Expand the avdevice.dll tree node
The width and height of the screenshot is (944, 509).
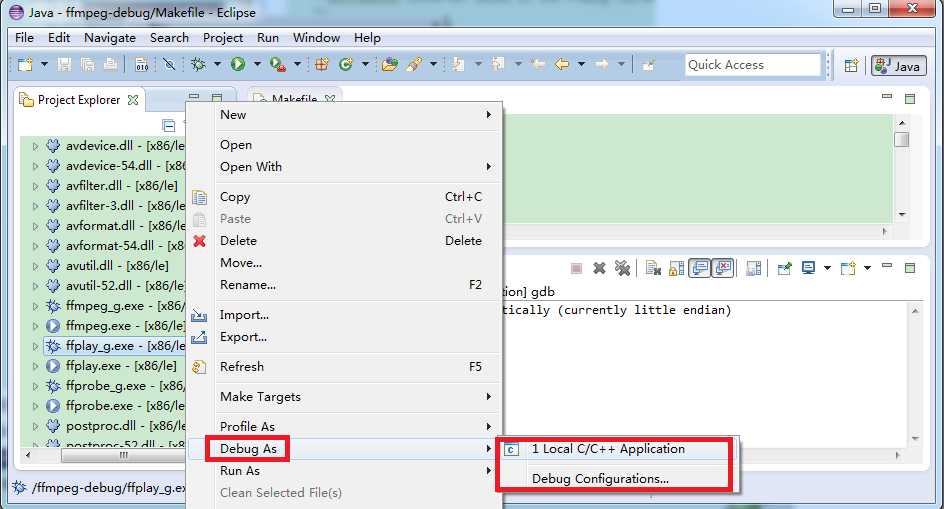coord(35,146)
